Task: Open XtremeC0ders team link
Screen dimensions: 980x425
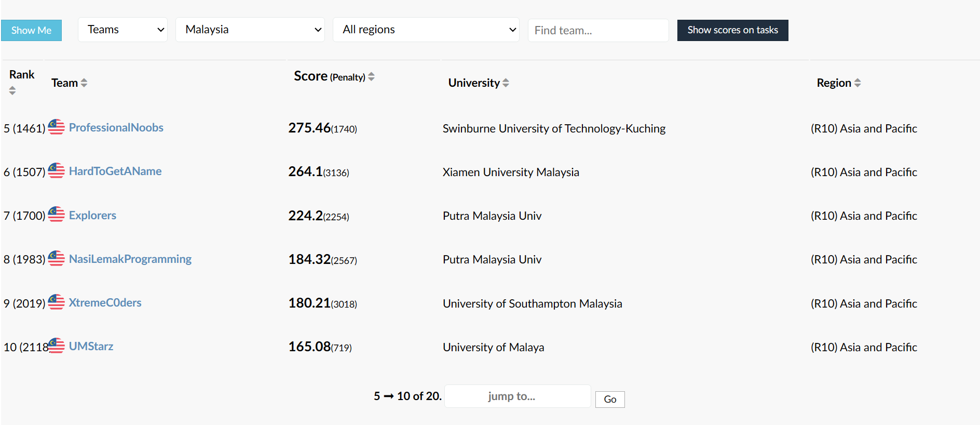Action: [105, 302]
